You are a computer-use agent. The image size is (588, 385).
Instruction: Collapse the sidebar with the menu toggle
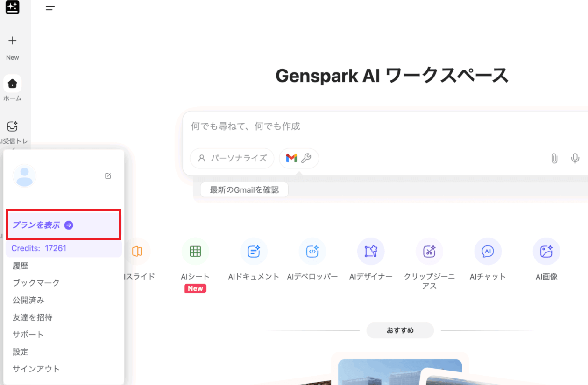[50, 8]
